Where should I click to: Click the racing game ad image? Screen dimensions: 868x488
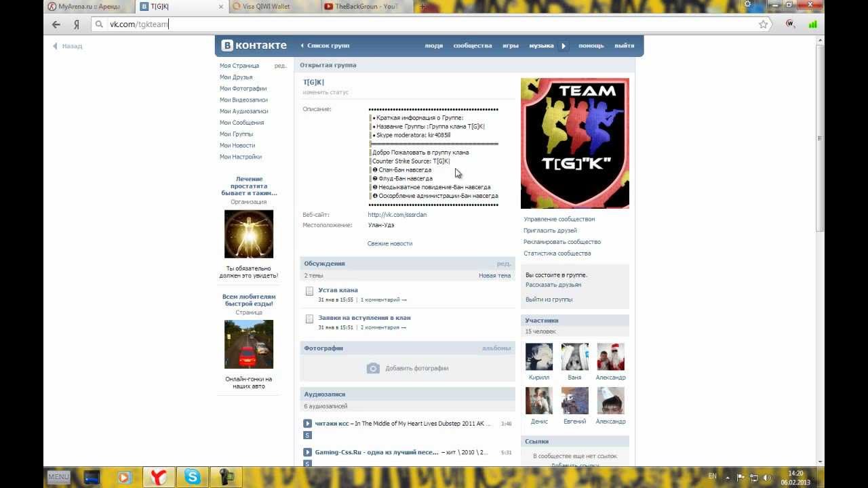coord(249,344)
